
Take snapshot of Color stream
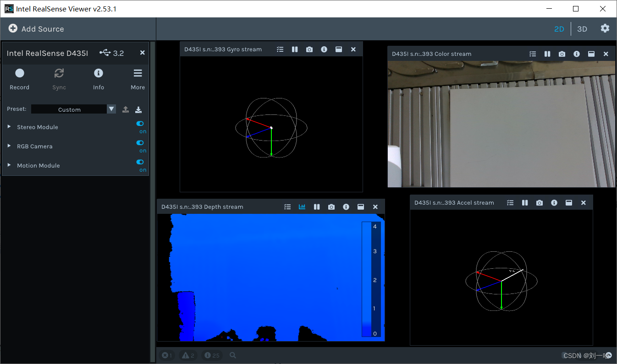(x=562, y=54)
